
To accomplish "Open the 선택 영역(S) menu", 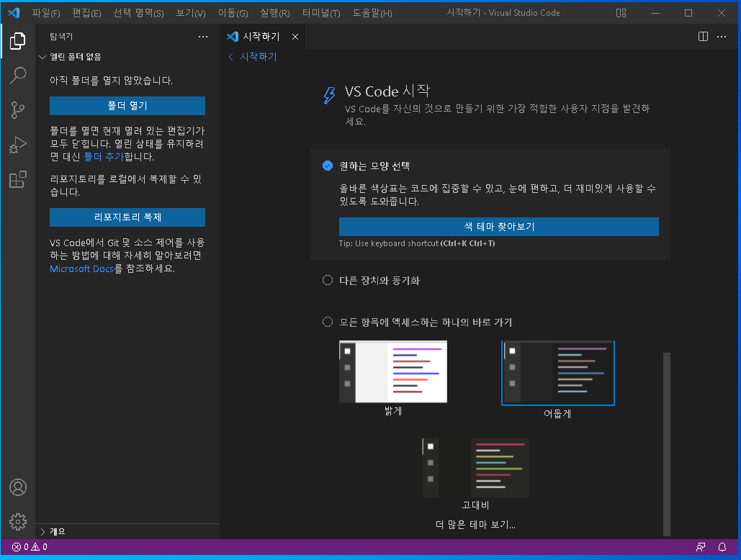I will coord(138,13).
